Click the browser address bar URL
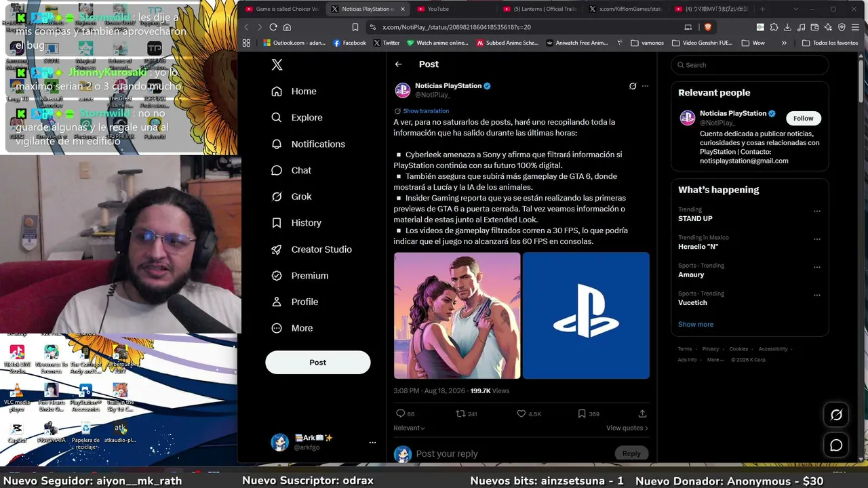This screenshot has width=868, height=488. 456,27
